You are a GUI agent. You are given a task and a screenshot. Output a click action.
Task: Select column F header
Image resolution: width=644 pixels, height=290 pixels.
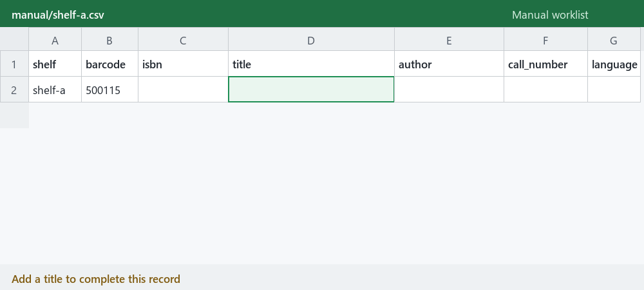click(546, 40)
